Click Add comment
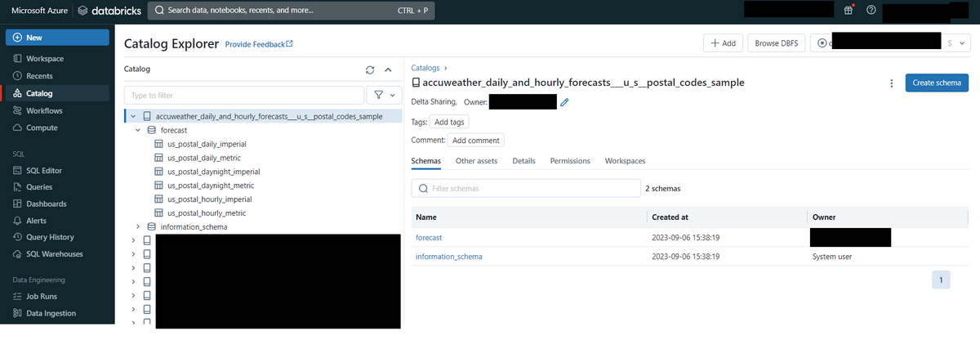The height and width of the screenshot is (340, 980). pos(474,141)
